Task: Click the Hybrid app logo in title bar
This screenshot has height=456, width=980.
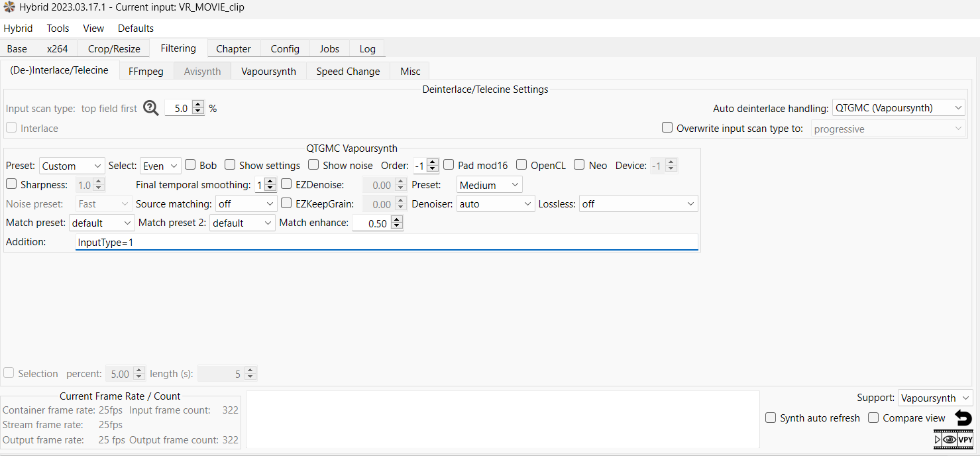Action: coord(9,7)
